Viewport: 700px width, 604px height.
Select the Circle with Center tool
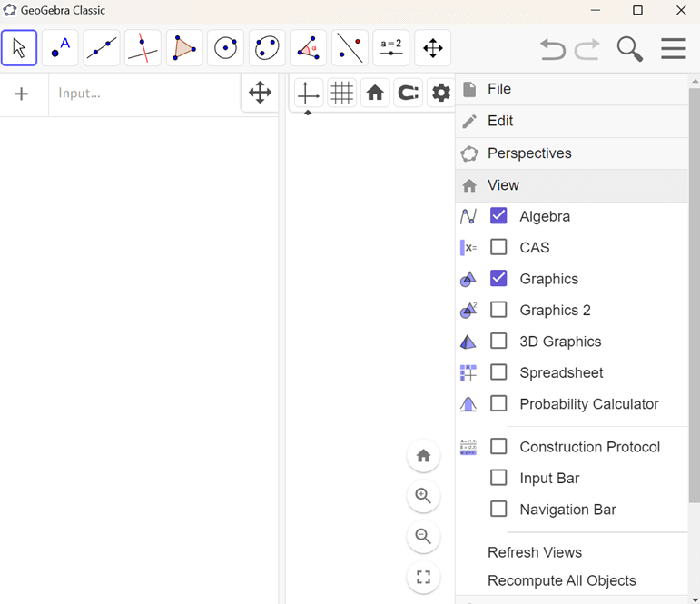click(x=225, y=48)
